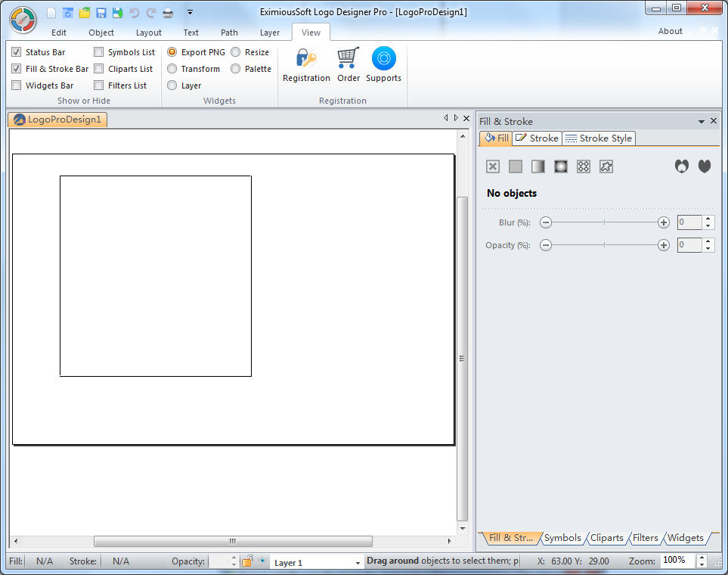Choose the linear gradient fill icon
The width and height of the screenshot is (728, 575).
tap(538, 166)
